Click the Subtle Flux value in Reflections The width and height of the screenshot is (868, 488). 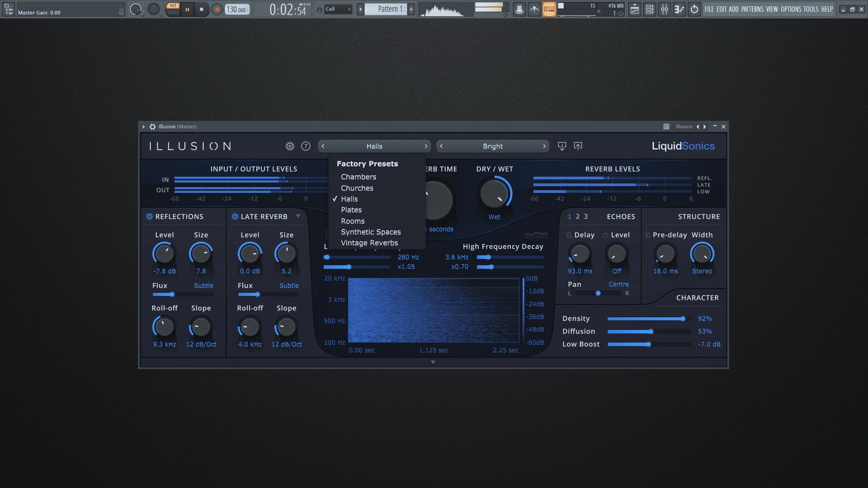click(203, 286)
